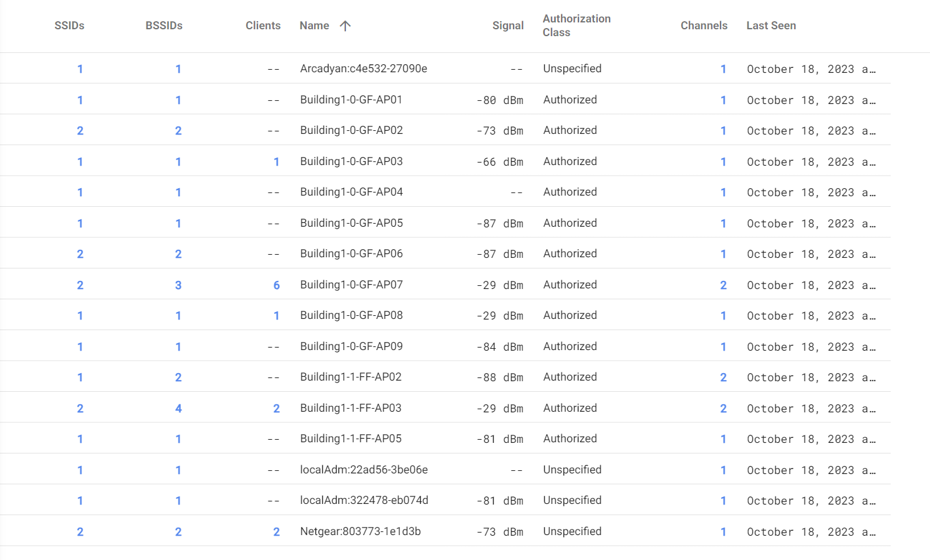The height and width of the screenshot is (560, 930).
Task: Select the Building1-0-GF-AP03 name
Action: pyautogui.click(x=352, y=161)
